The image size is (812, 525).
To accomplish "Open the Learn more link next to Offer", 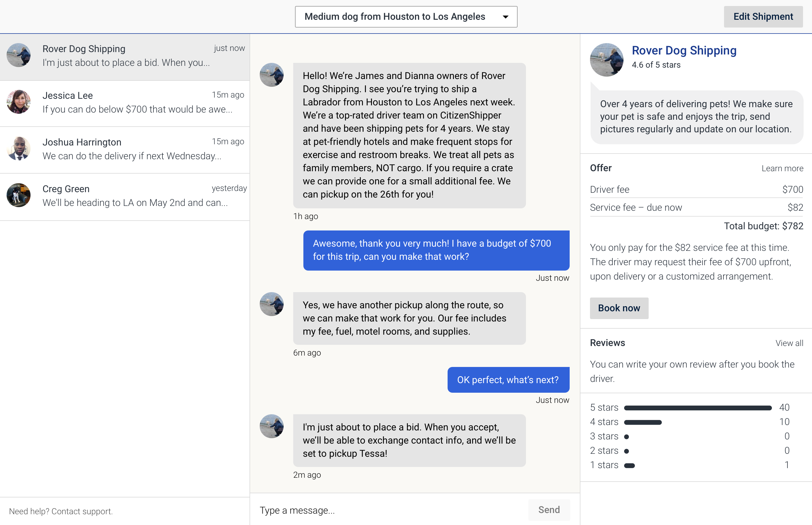I will [x=782, y=168].
